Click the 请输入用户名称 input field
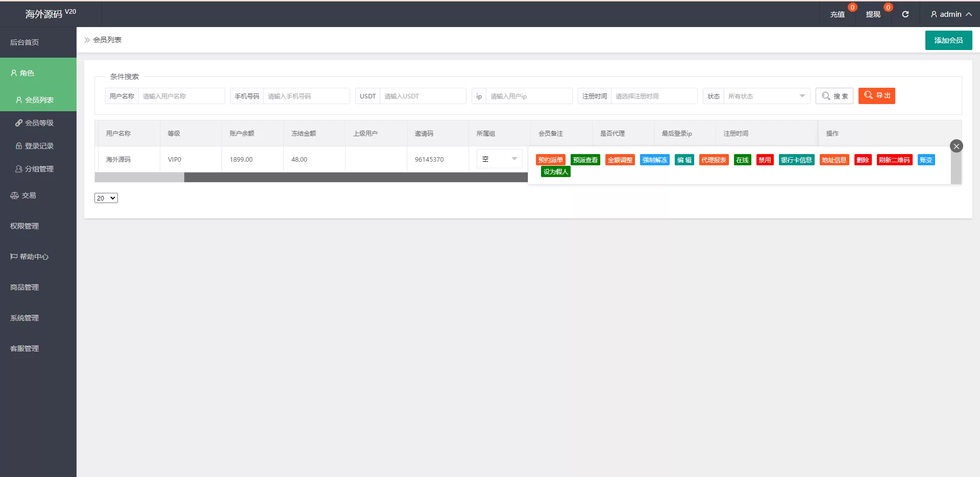Screen dimensions: 980x477 181,96
